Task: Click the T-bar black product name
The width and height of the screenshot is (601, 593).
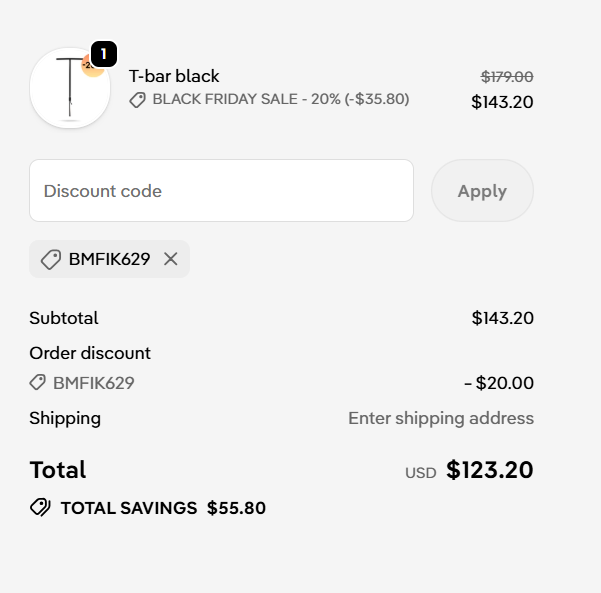Action: (x=174, y=76)
